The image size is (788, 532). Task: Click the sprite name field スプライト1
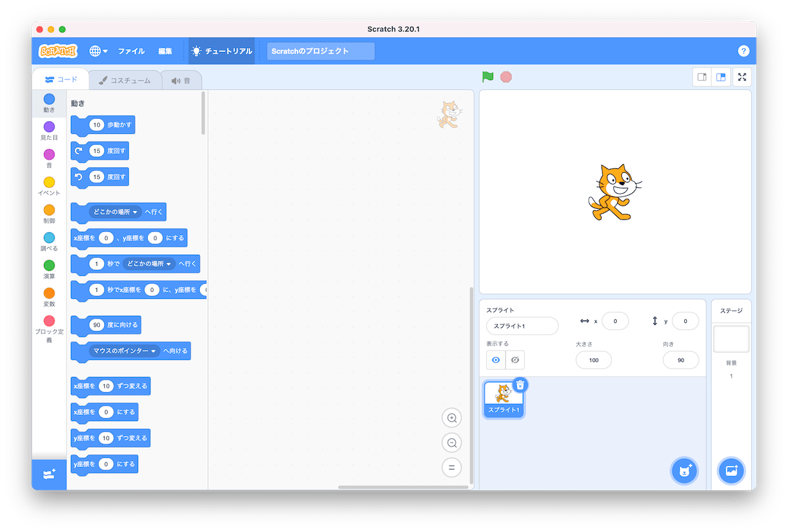tap(522, 326)
